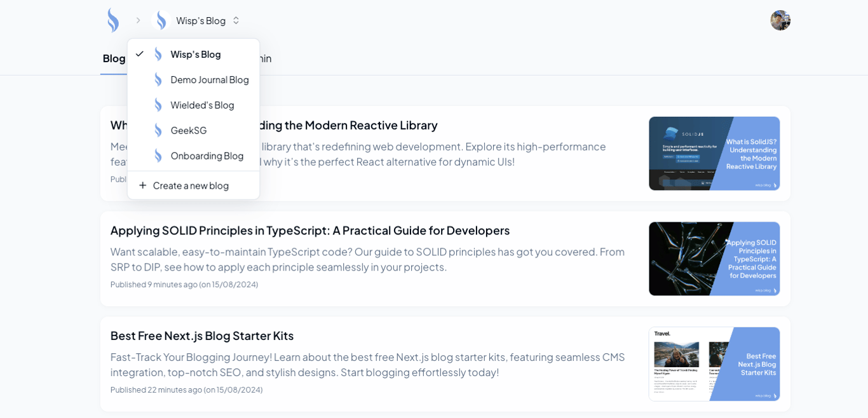868x418 pixels.
Task: Select Demo Journal Blog from the list
Action: click(209, 79)
